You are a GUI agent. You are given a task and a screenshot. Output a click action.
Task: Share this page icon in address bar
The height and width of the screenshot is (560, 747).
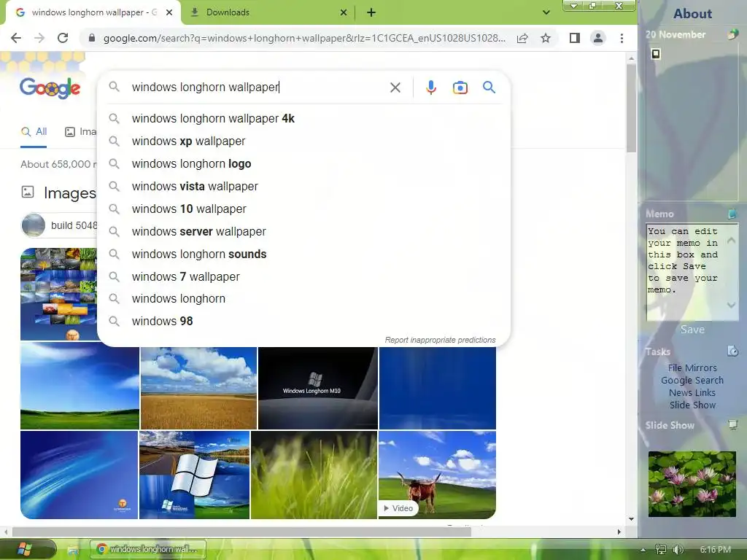coord(522,38)
